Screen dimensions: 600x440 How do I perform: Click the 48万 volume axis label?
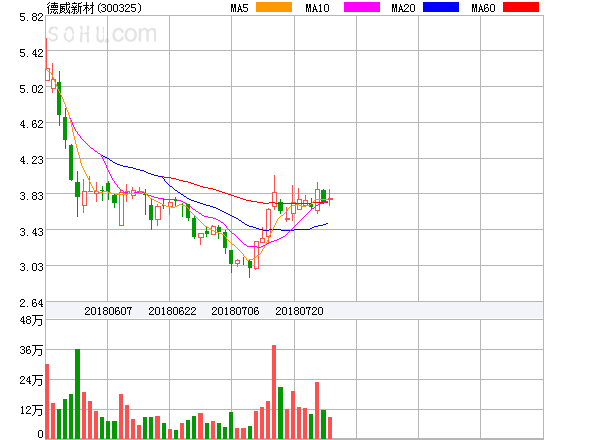[x=31, y=320]
